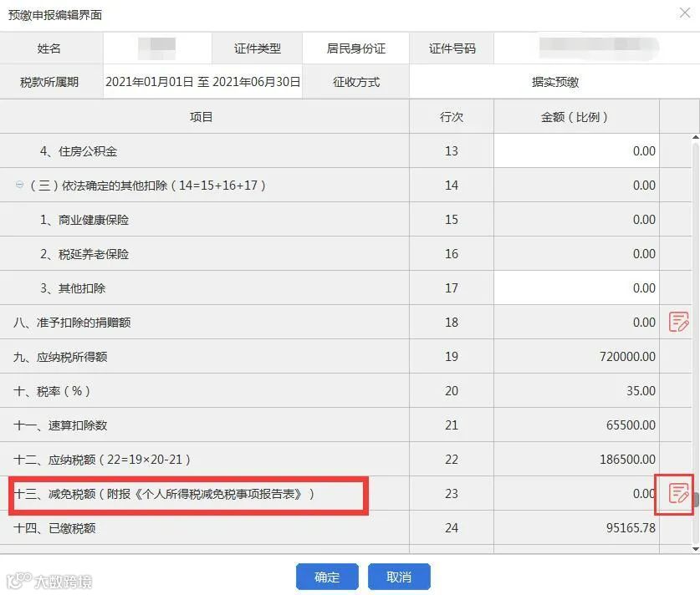The image size is (700, 595).
Task: Edit 其他扣除 amount field in row 17
Action: 576,287
